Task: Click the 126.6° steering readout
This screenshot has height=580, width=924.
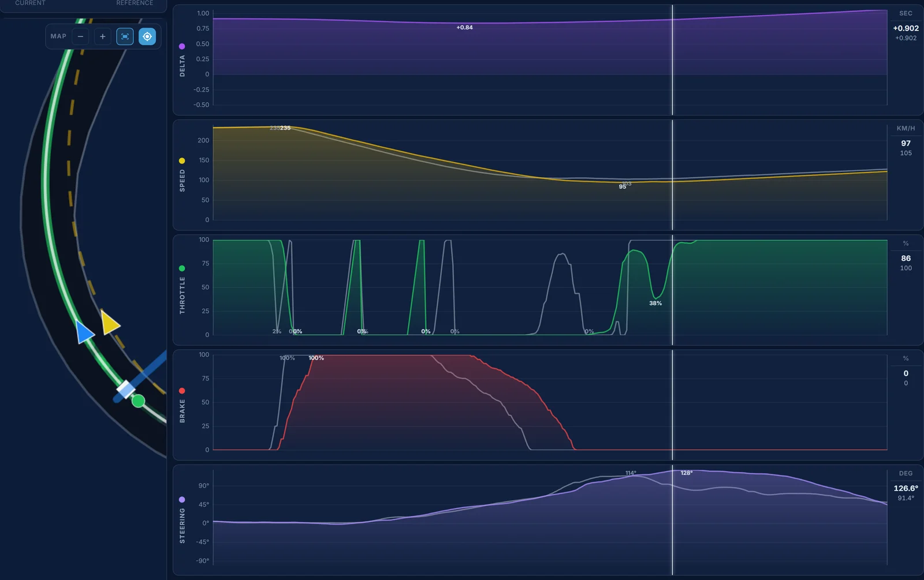Action: point(906,488)
